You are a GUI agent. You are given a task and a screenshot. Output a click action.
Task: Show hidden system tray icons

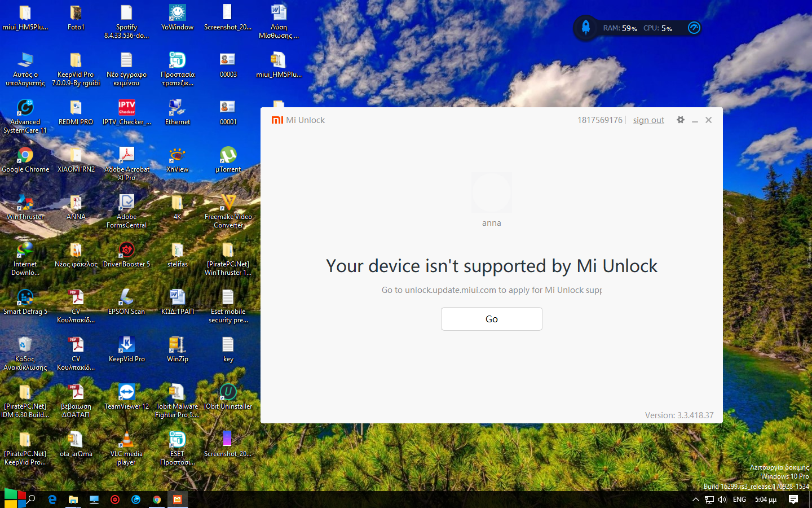[x=696, y=500]
